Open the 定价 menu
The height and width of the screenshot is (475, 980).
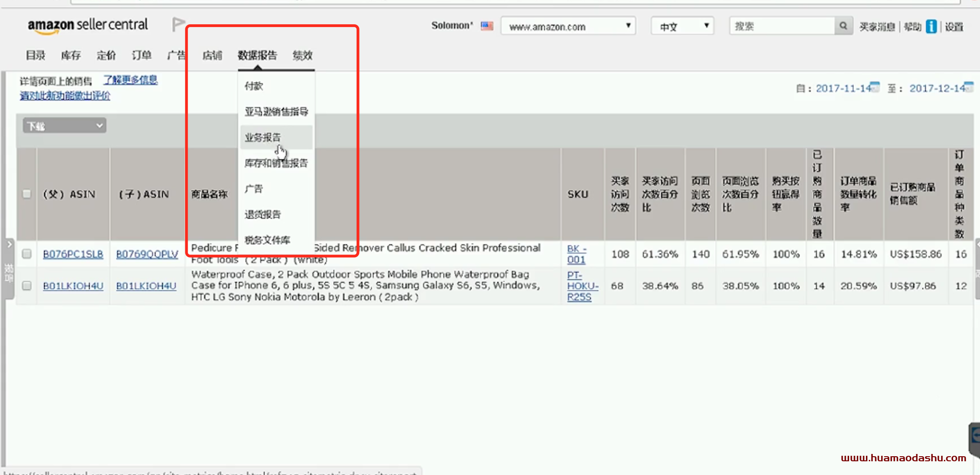click(x=106, y=55)
